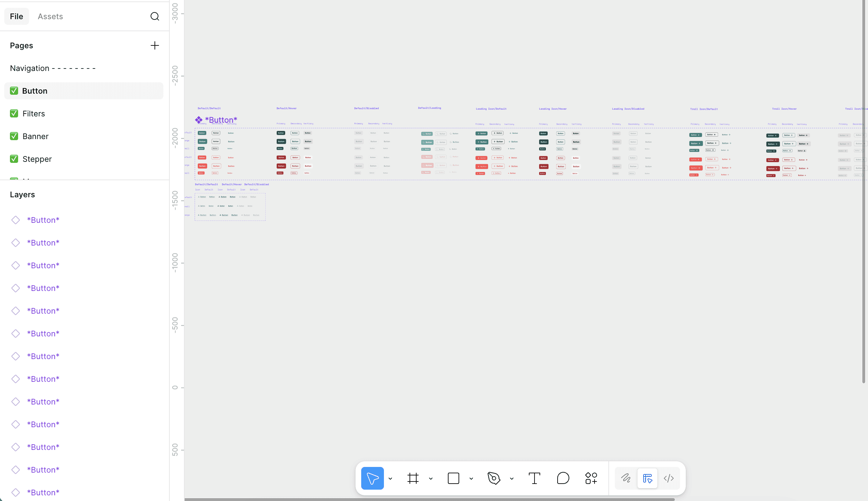Click the search icon in sidebar
Image resolution: width=868 pixels, height=501 pixels.
click(155, 16)
